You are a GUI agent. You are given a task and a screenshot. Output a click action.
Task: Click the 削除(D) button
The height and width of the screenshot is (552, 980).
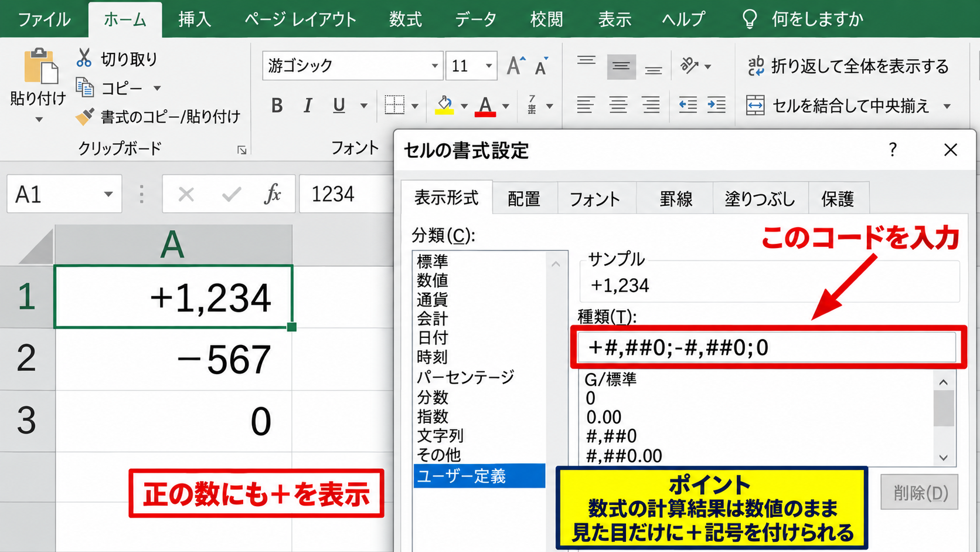pos(920,493)
